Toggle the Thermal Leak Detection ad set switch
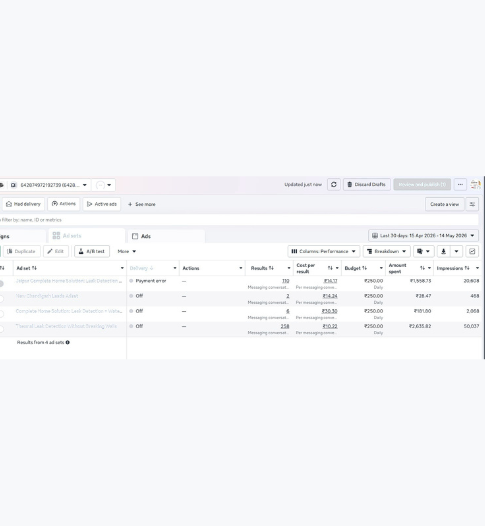 coord(1,329)
